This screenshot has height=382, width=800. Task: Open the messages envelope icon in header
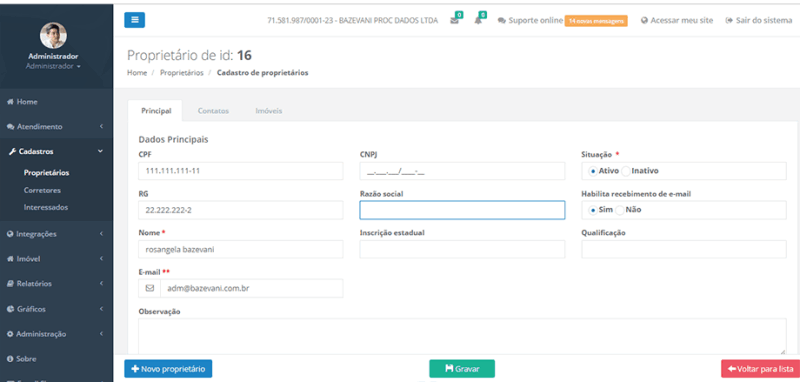coord(455,21)
